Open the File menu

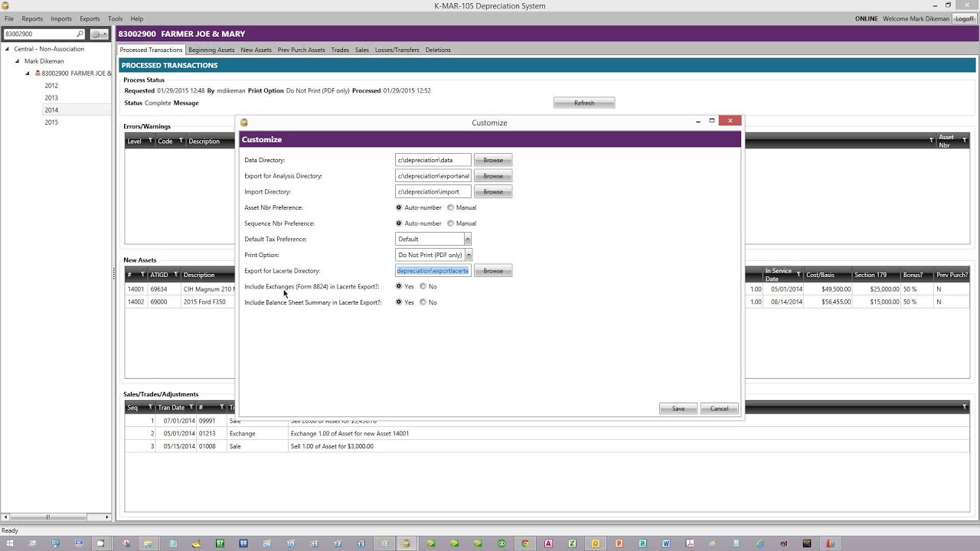[9, 18]
